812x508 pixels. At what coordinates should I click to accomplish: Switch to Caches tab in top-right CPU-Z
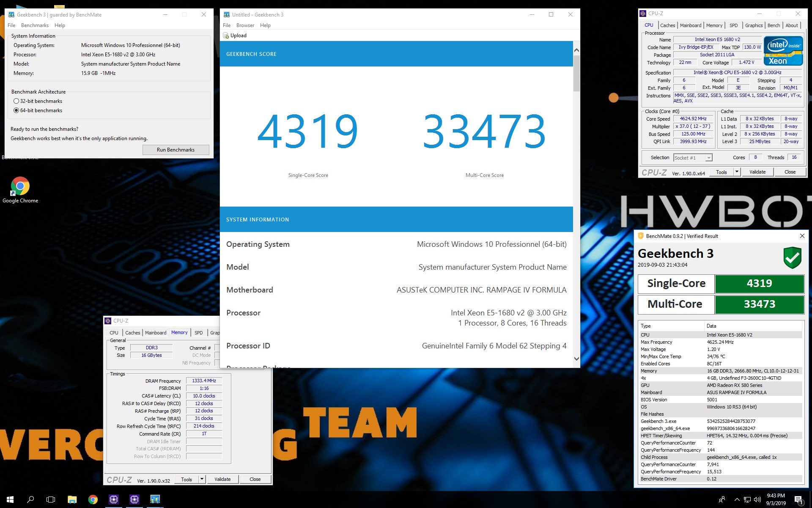(667, 25)
